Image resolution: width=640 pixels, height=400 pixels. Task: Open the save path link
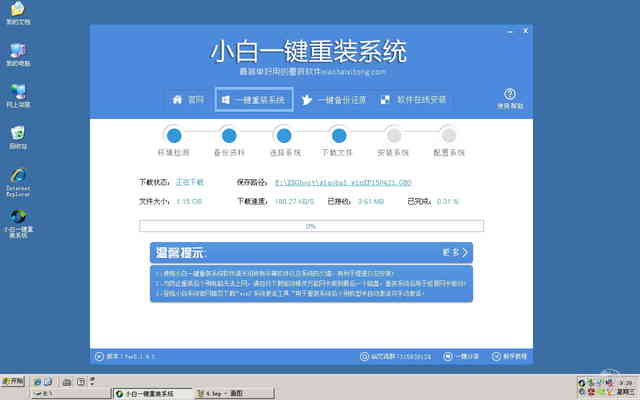pos(343,182)
